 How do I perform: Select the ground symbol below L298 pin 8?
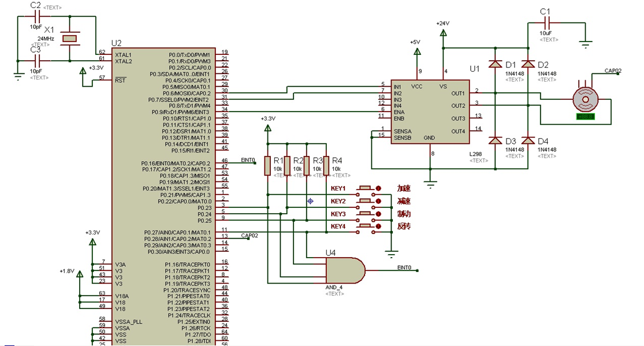click(x=430, y=184)
